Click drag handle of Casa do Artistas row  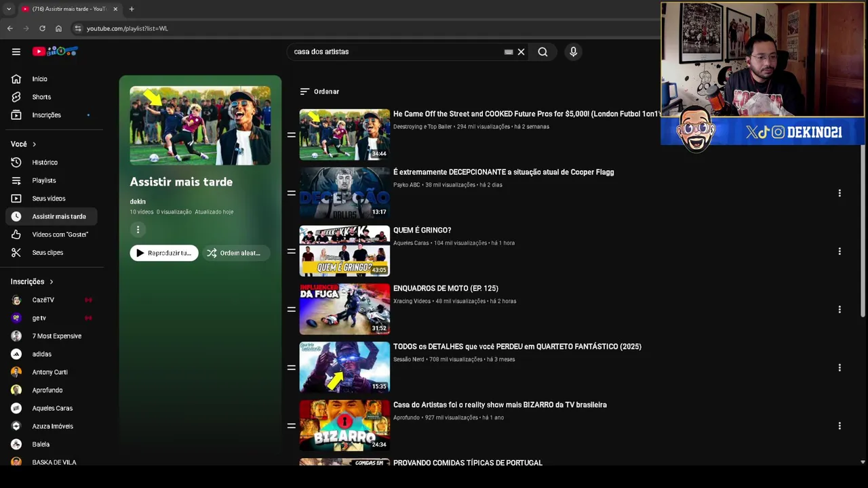[x=291, y=426]
